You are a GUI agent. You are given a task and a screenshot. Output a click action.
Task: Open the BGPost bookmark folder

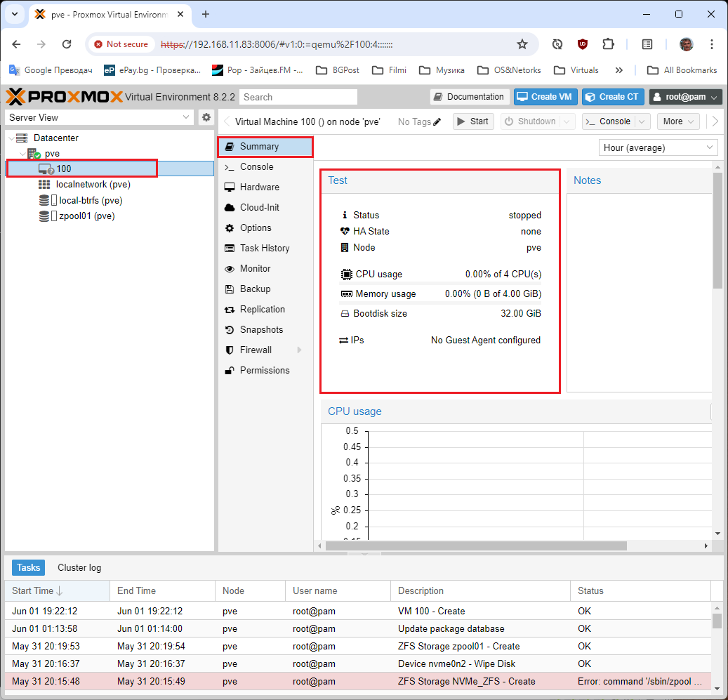338,70
